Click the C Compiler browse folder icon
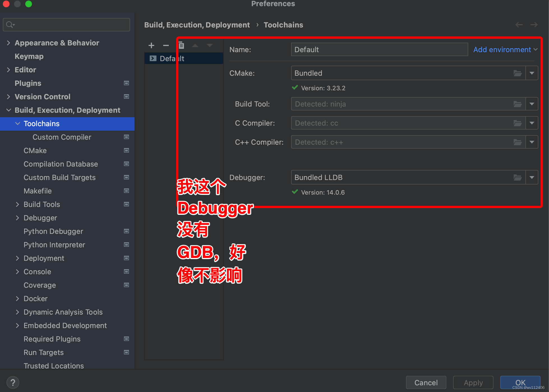549x392 pixels. coord(517,123)
